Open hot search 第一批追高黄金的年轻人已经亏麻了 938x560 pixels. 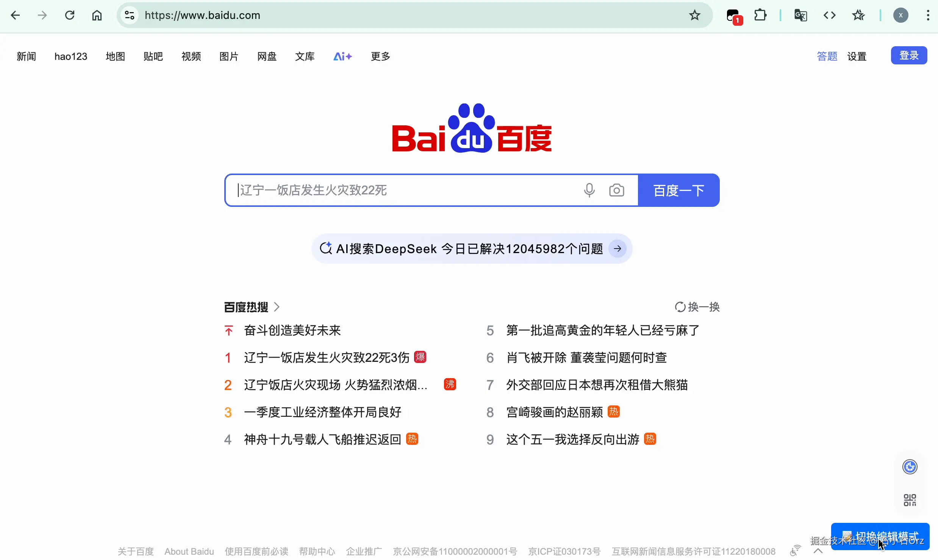(603, 330)
